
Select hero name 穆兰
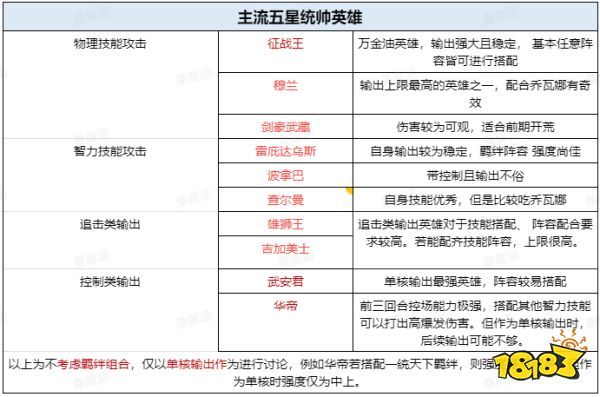285,85
